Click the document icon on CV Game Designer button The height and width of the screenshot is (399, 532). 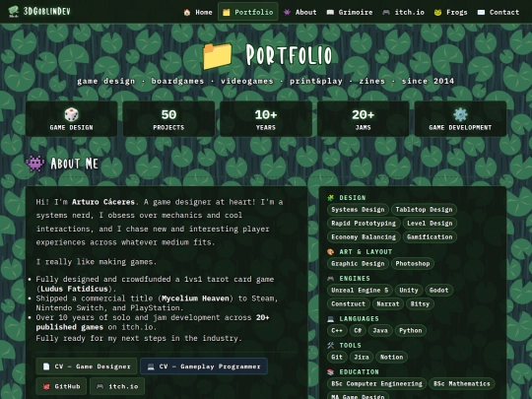(45, 366)
